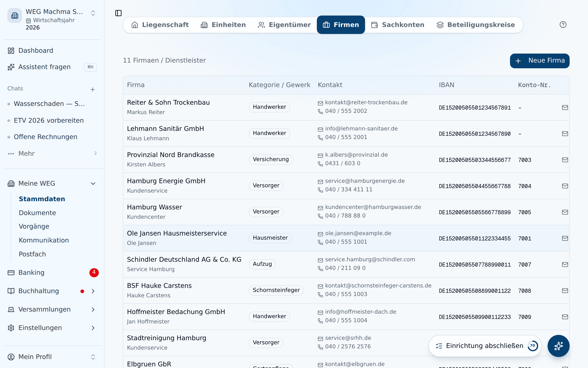Click mail icon in Schindler Deutschland row
Viewport: 588px width, 368px height.
coord(565,264)
